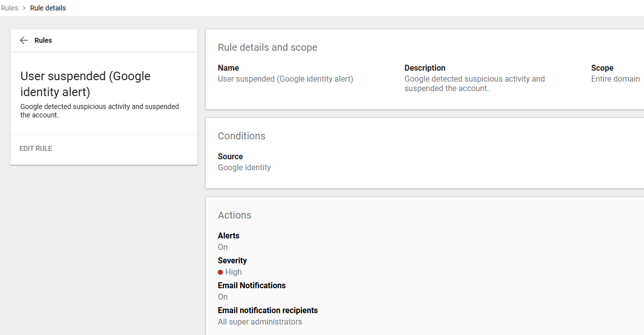Click the breadcrumb chevron separator
The image size is (644, 335).
(24, 8)
